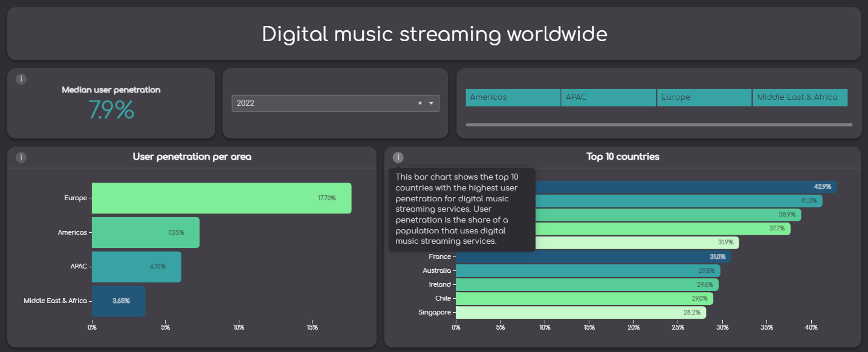The height and width of the screenshot is (352, 868).
Task: Toggle the Americas region filter
Action: [x=513, y=97]
